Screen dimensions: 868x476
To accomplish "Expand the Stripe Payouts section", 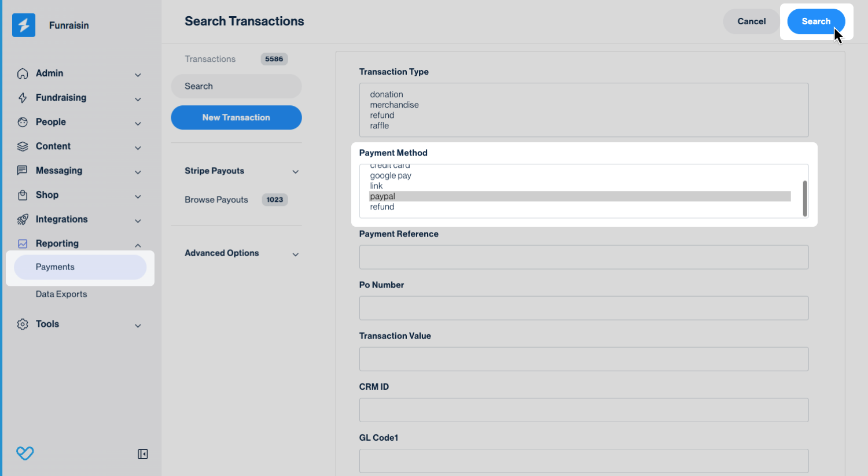I will (x=295, y=171).
